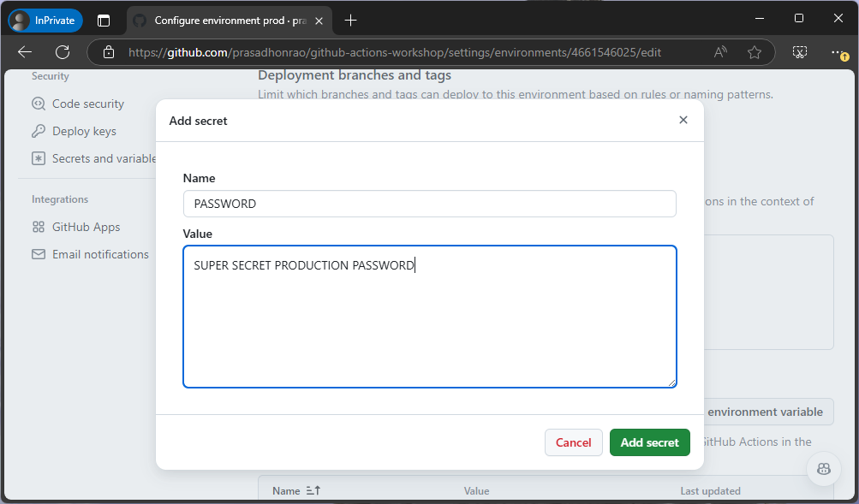The image size is (859, 504).
Task: Click the address bar lock icon
Action: click(108, 51)
